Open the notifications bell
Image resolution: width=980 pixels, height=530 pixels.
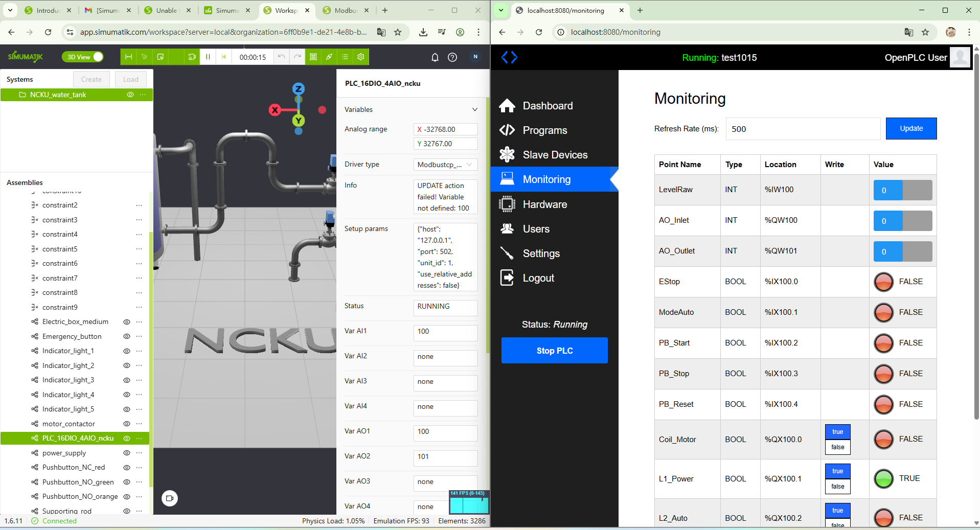pyautogui.click(x=435, y=57)
